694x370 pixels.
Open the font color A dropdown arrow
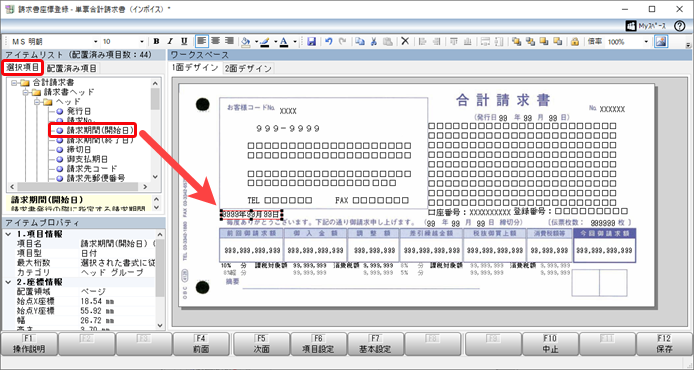(295, 42)
